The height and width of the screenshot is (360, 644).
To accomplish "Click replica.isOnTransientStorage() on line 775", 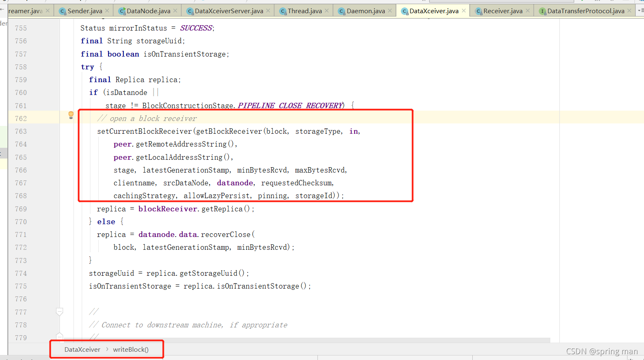I will pyautogui.click(x=245, y=286).
